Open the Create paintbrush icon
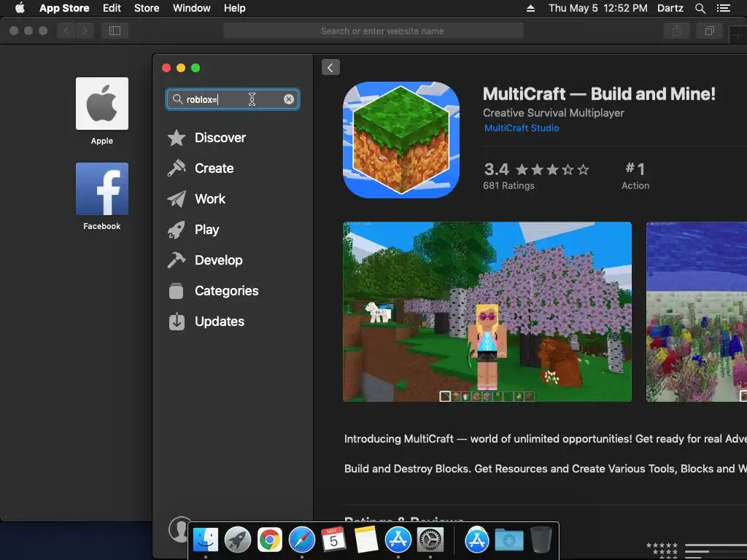Viewport: 747px width, 560px height. 177,168
